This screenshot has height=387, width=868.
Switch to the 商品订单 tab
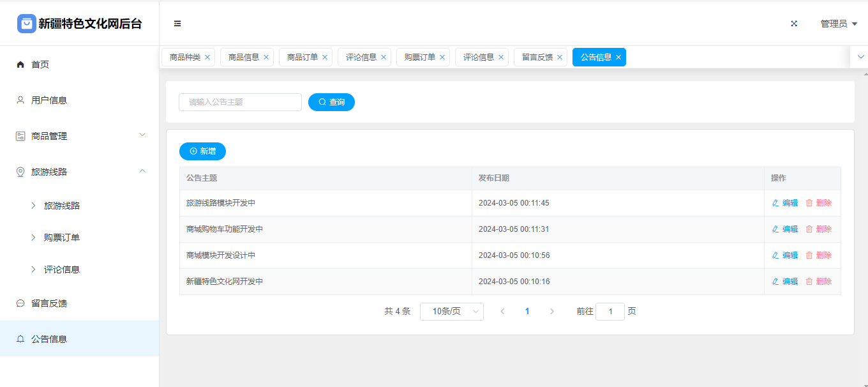coord(302,57)
